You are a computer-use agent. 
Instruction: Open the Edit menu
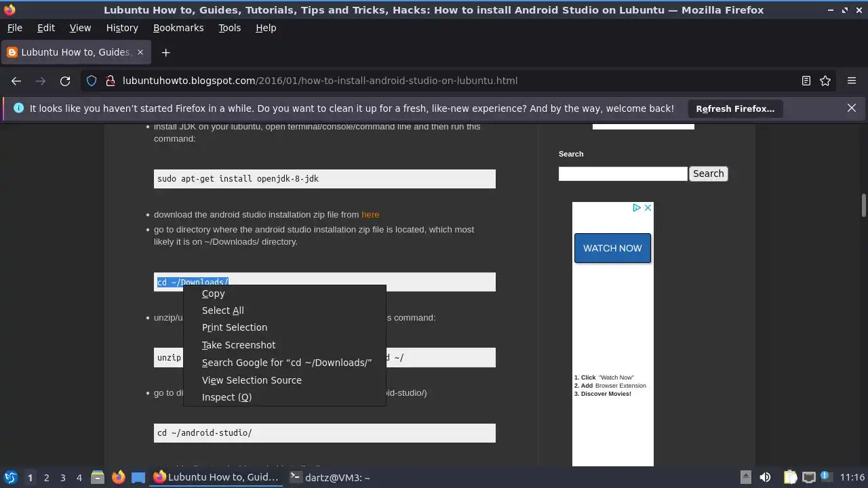click(46, 28)
